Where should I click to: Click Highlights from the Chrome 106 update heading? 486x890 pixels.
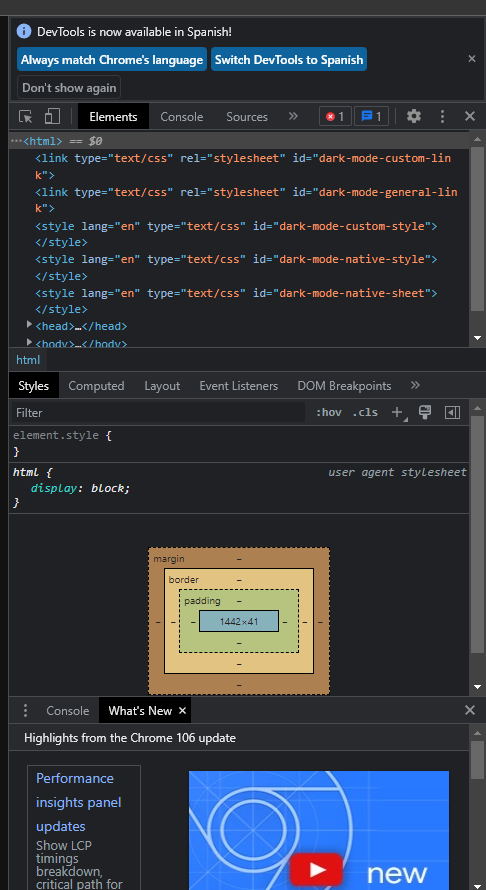point(130,738)
